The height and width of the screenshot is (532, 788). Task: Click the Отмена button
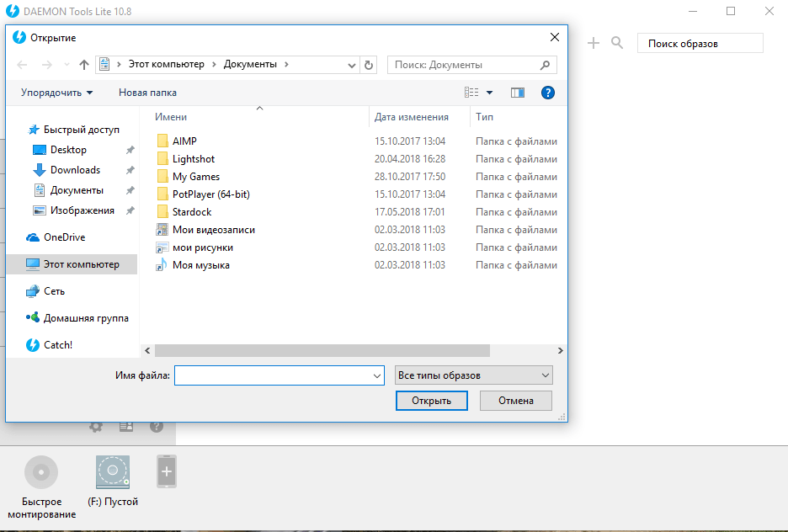click(516, 401)
